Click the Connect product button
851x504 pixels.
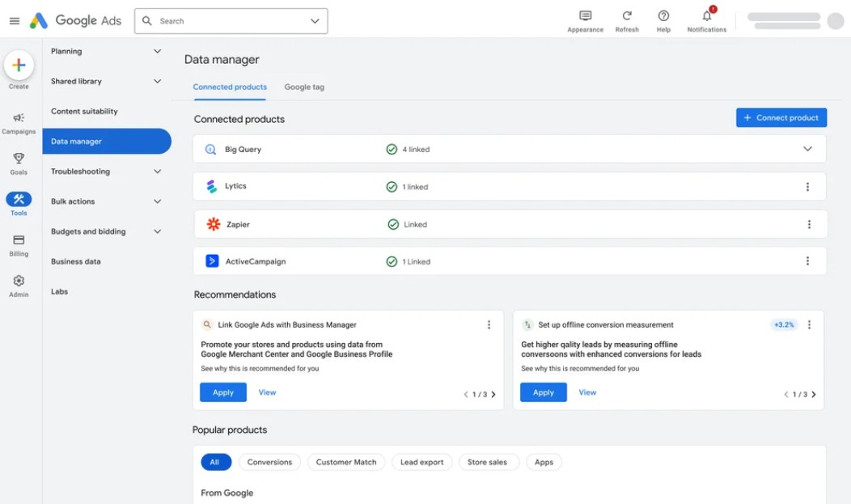click(x=781, y=118)
